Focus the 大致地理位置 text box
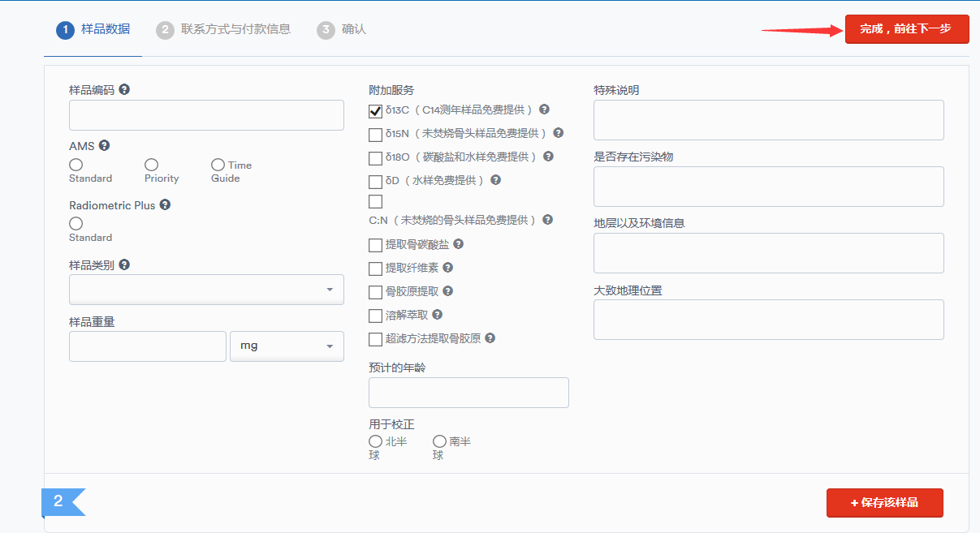This screenshot has width=980, height=533. (x=769, y=320)
